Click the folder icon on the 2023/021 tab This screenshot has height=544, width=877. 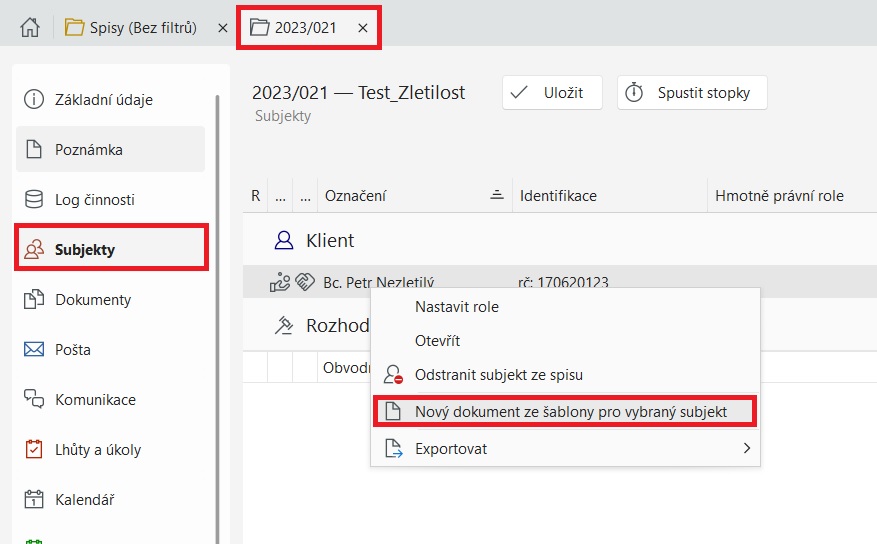click(259, 27)
